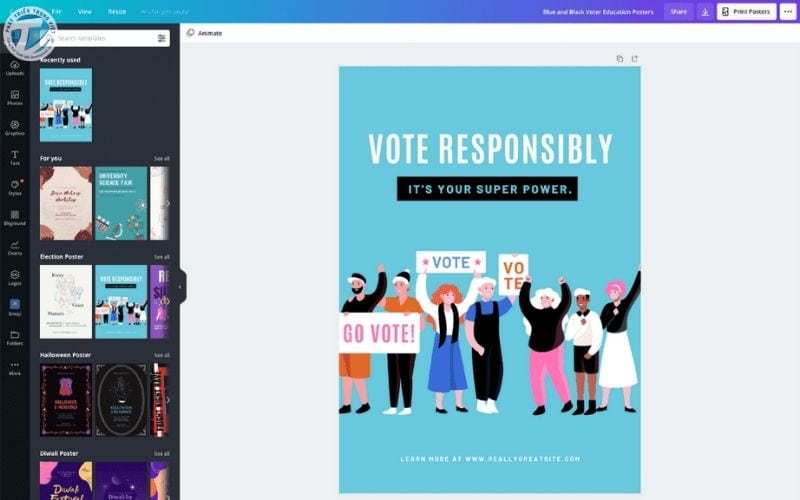The height and width of the screenshot is (500, 800).
Task: Expand the More option in sidebar
Action: [14, 368]
